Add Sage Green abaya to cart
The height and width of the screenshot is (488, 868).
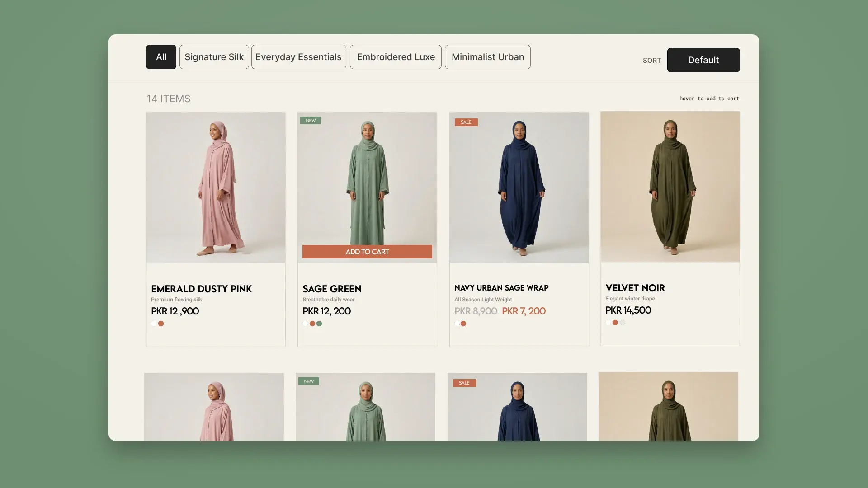tap(367, 252)
